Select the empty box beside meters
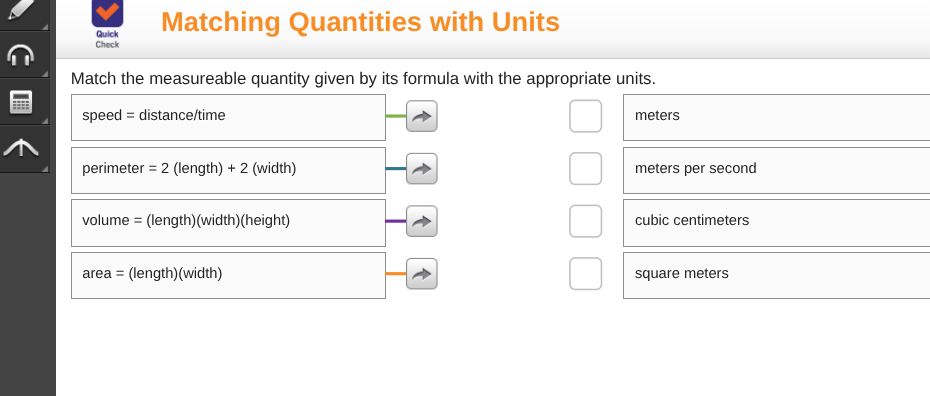This screenshot has height=396, width=930. coord(585,116)
